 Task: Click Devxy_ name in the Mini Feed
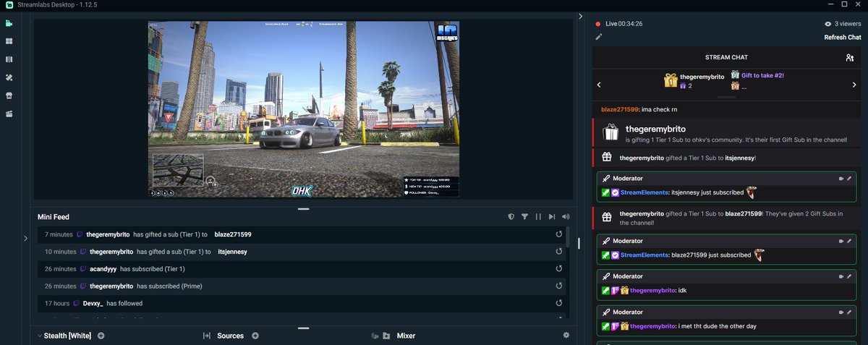click(93, 304)
